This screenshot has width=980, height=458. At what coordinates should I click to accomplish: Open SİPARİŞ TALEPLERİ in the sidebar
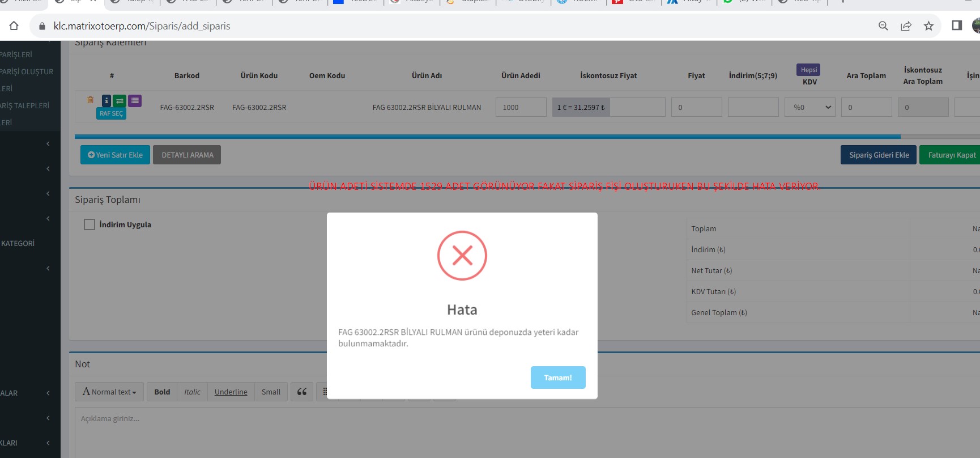tap(24, 105)
